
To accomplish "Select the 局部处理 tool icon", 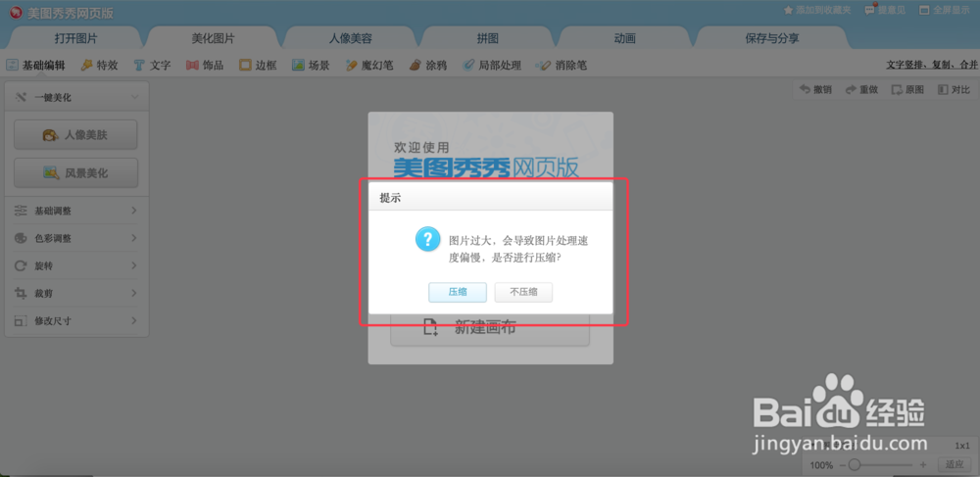I will pos(468,65).
